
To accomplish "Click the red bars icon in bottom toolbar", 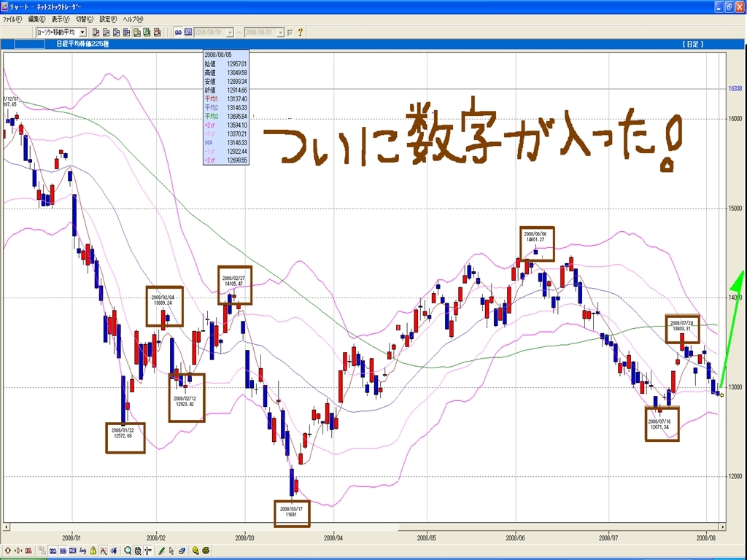I will 28,551.
